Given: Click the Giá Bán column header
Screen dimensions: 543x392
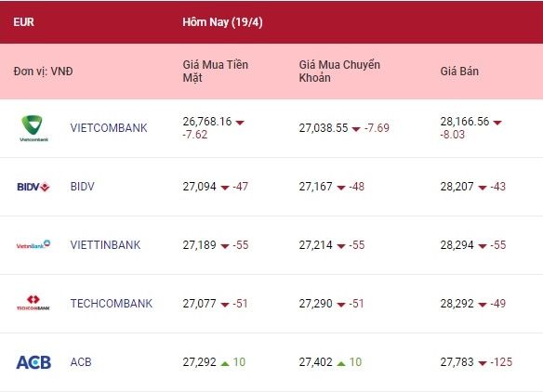Looking at the screenshot, I should point(459,72).
